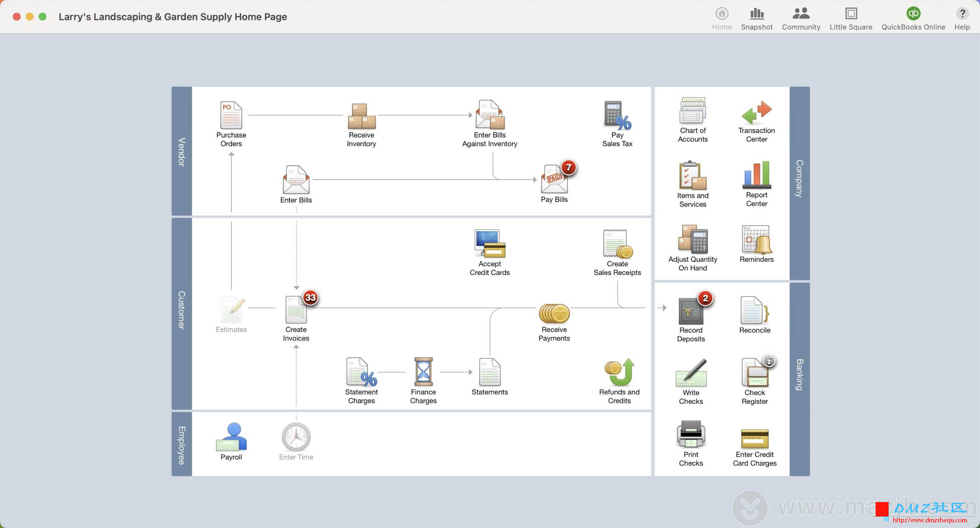Select the Vendor section tab
Image resolution: width=980 pixels, height=528 pixels.
(181, 151)
